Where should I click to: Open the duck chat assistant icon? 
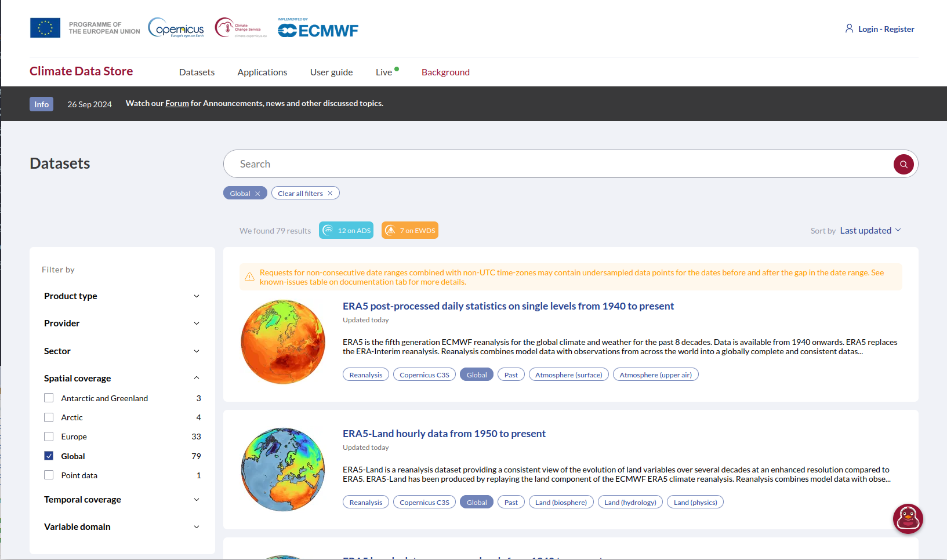click(x=908, y=519)
